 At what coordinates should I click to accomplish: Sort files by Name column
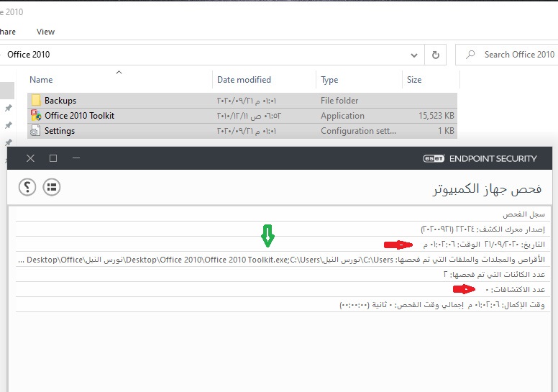(x=42, y=80)
